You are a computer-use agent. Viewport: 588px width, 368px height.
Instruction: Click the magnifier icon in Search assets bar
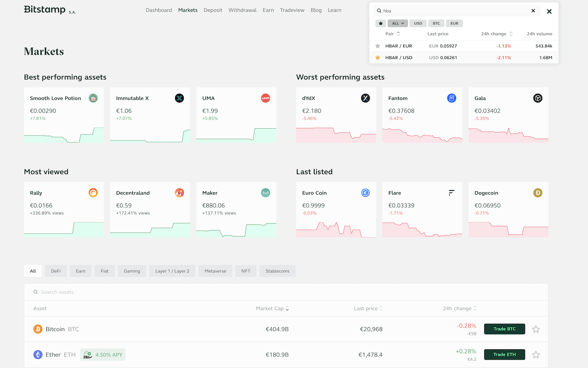tap(36, 292)
